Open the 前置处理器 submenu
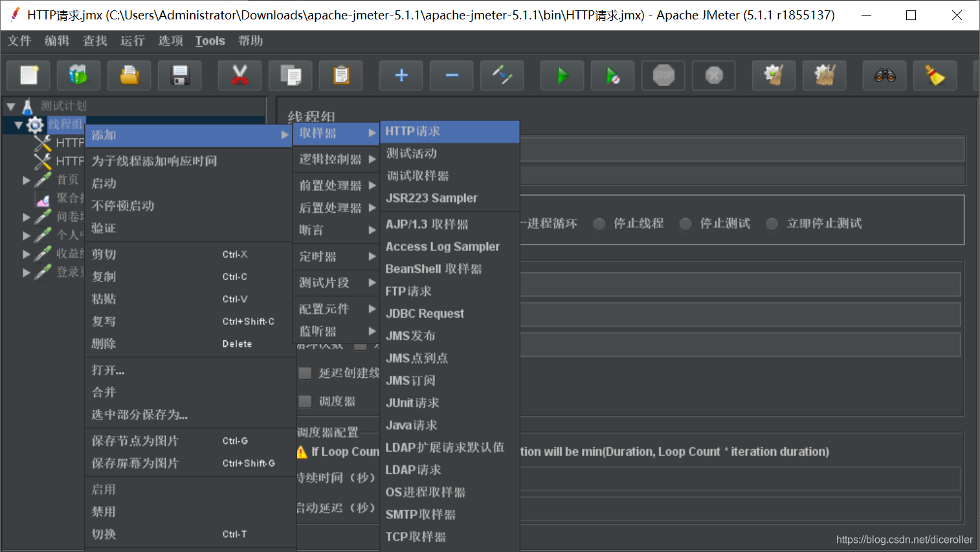980x552 pixels. pyautogui.click(x=337, y=186)
